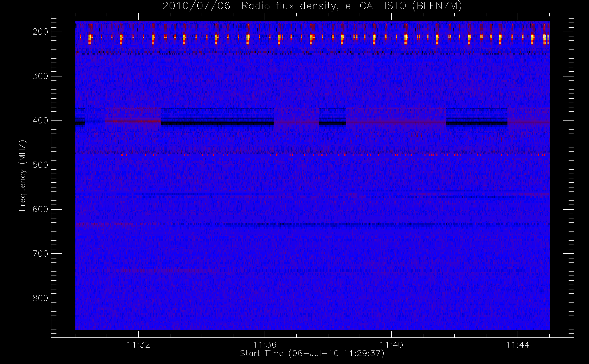This screenshot has width=589, height=364.
Task: Click the 11:36 time tick label
Action: (265, 345)
